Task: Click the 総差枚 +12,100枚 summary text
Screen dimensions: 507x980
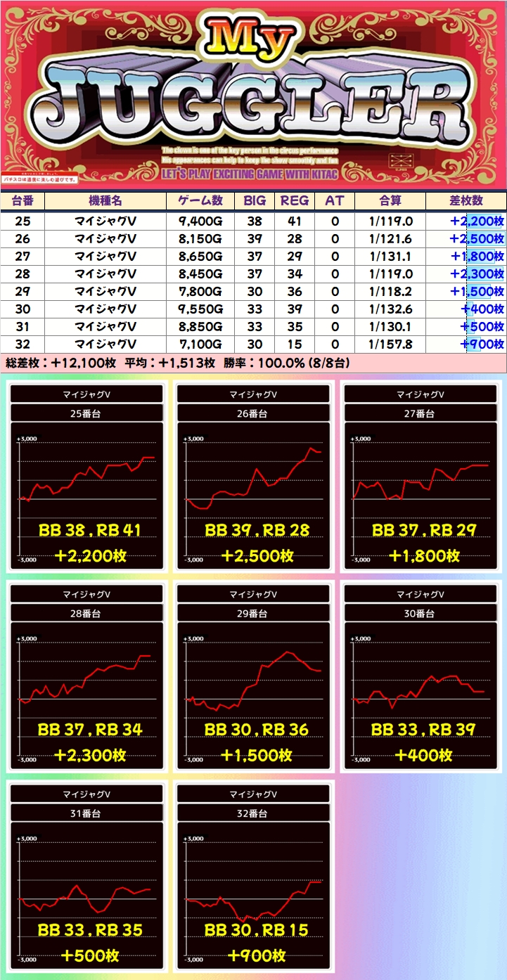Action: tap(62, 363)
